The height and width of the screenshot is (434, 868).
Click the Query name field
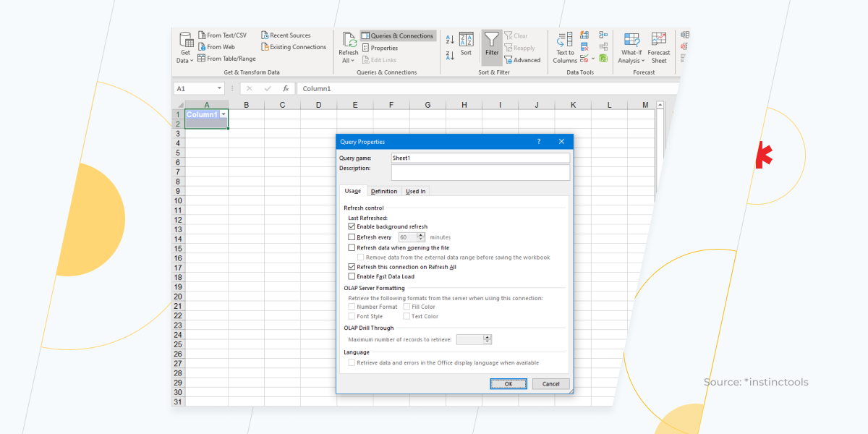point(480,158)
